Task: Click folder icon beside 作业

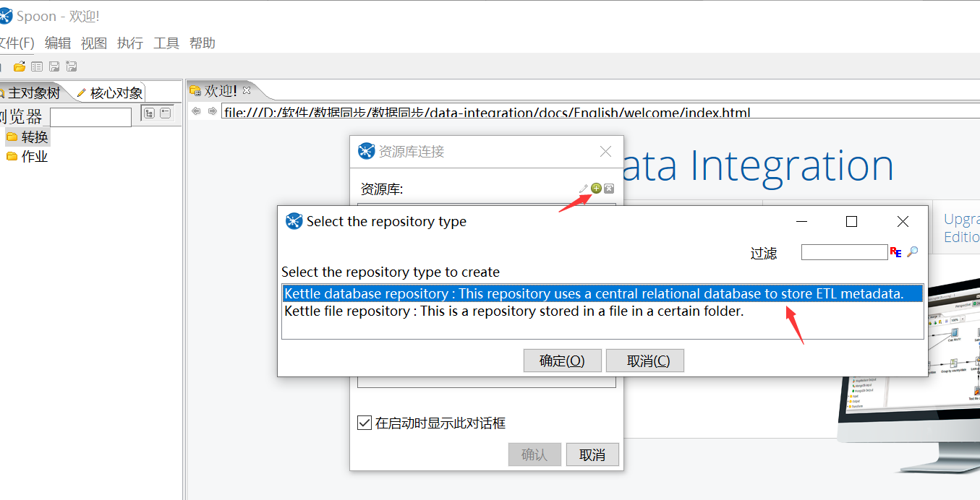Action: pos(12,156)
